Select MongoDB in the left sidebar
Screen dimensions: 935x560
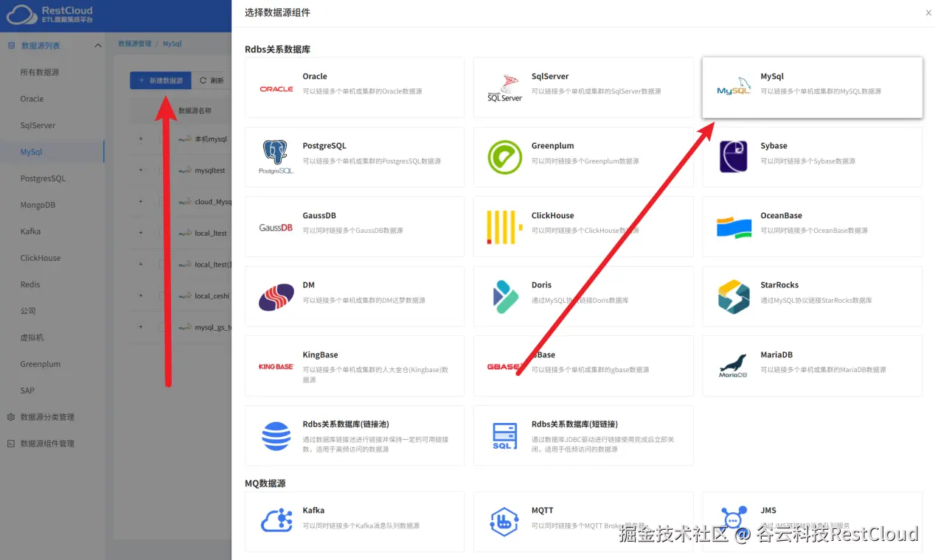[38, 205]
